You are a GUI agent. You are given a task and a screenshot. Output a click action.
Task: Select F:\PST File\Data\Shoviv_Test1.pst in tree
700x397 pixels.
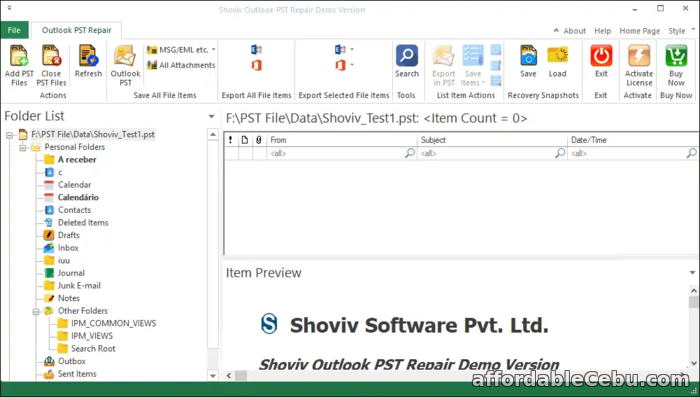[x=93, y=134]
